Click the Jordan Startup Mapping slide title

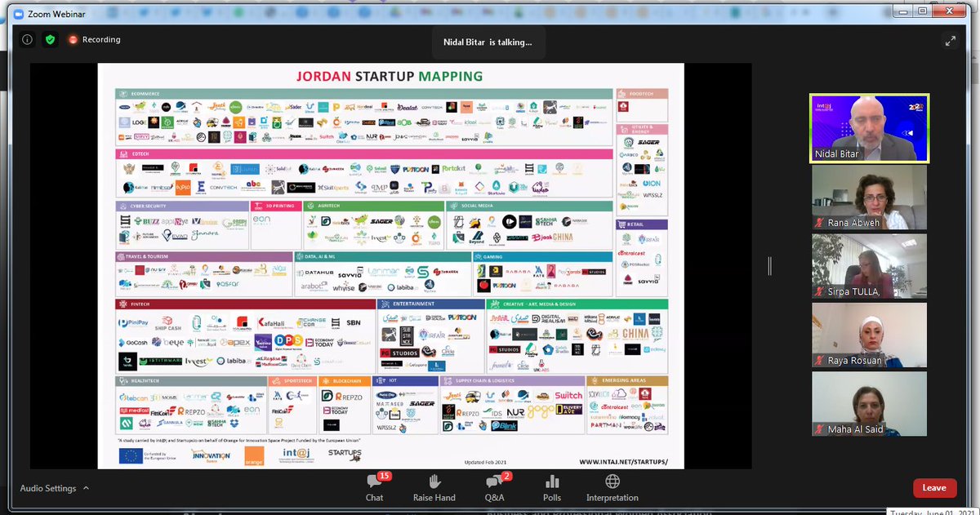click(x=389, y=76)
